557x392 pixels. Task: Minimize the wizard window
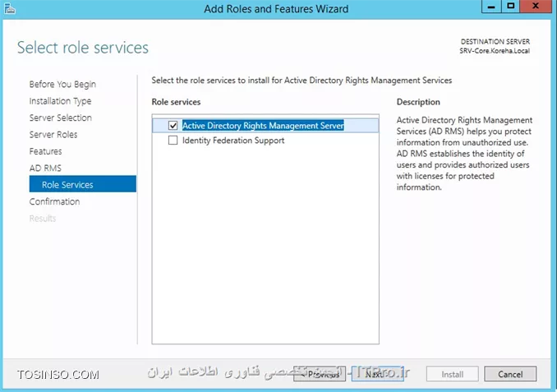pyautogui.click(x=491, y=7)
